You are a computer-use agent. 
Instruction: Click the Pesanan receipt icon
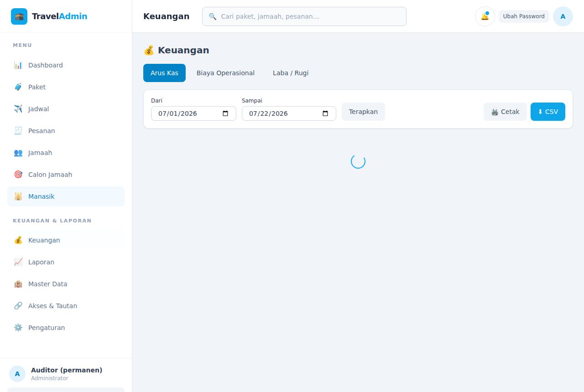tap(18, 131)
